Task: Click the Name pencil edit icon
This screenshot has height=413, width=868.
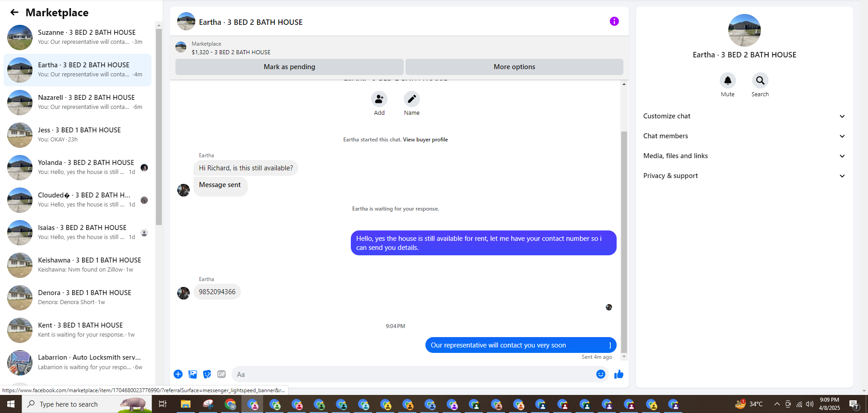Action: (x=411, y=99)
